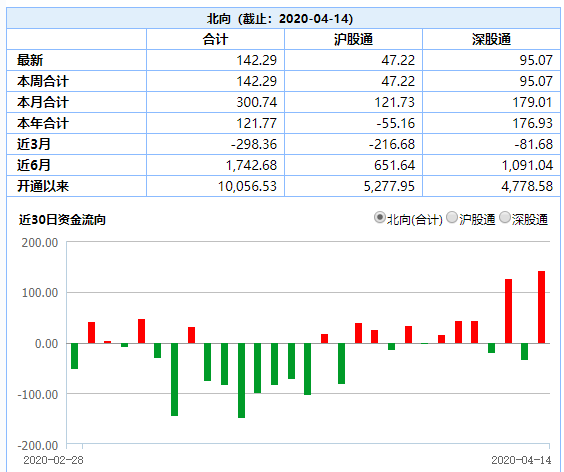Click the 深股通 column header

coord(491,39)
